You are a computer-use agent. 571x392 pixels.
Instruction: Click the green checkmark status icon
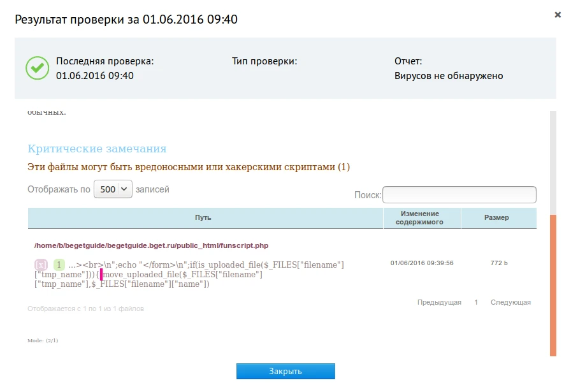tap(37, 68)
